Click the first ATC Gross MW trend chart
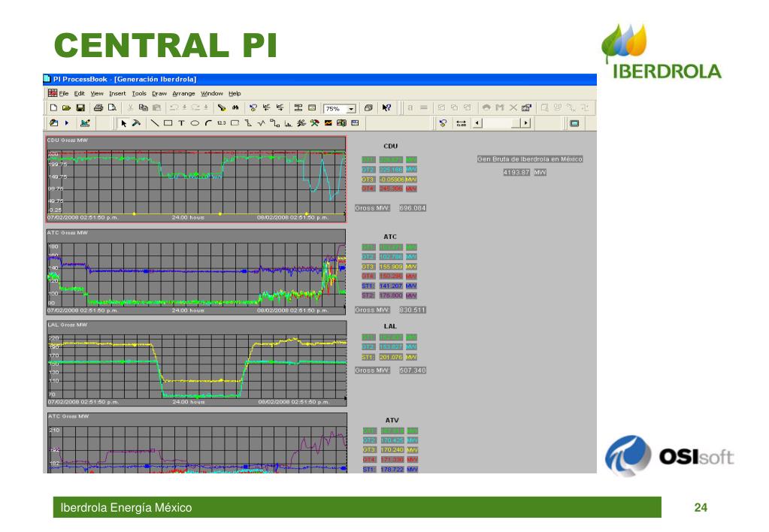 (196, 272)
